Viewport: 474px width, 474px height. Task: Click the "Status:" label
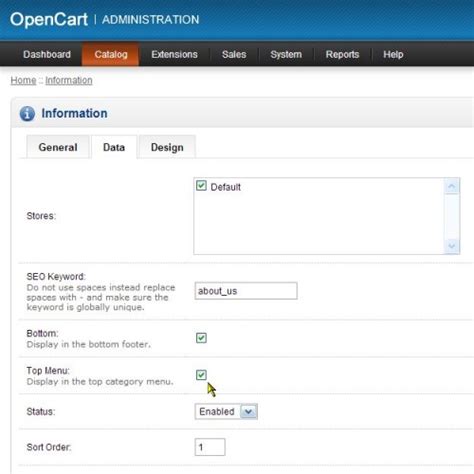[x=41, y=411]
